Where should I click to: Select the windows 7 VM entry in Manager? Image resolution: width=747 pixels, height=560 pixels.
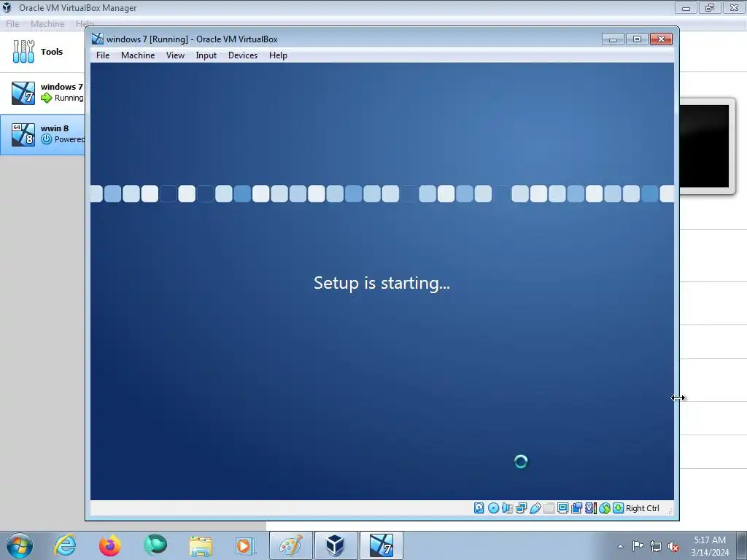42,93
